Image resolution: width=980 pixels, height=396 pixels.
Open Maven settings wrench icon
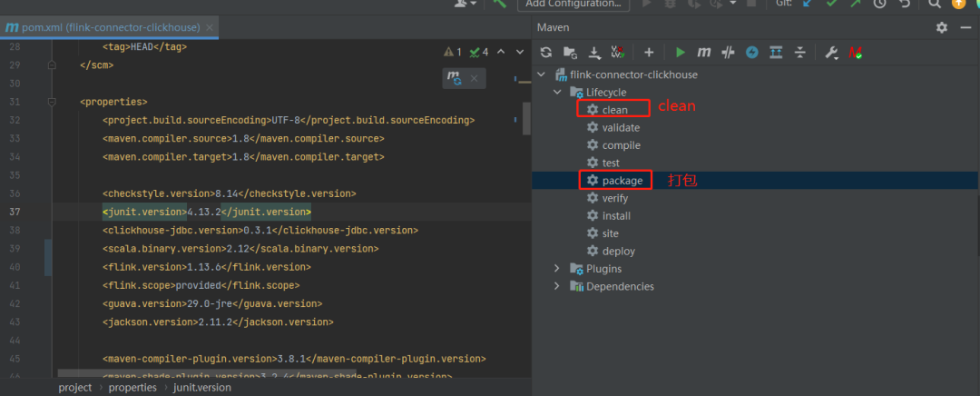pos(831,53)
